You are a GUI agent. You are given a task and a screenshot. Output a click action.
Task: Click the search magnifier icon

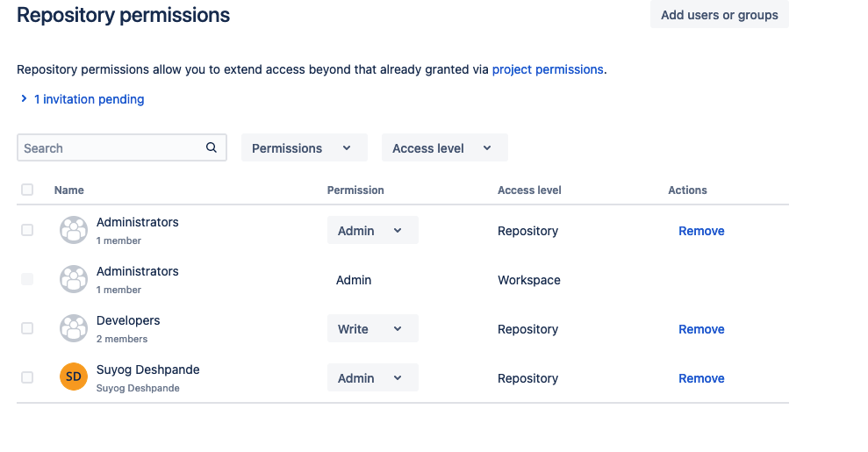(x=212, y=147)
